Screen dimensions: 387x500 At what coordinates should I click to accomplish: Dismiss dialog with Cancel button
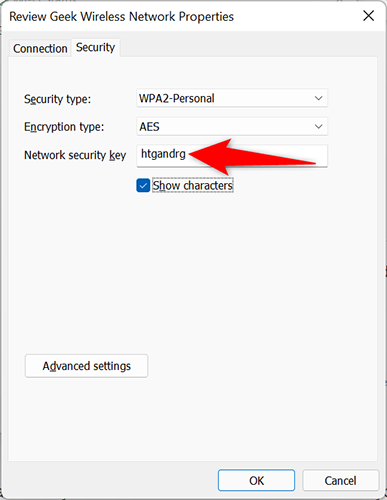coord(340,480)
